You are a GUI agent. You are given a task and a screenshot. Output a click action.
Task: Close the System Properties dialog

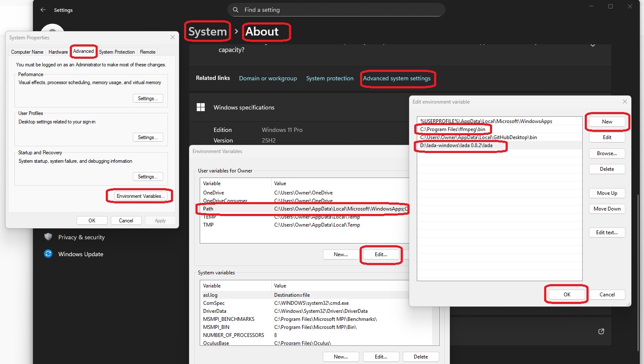click(173, 37)
